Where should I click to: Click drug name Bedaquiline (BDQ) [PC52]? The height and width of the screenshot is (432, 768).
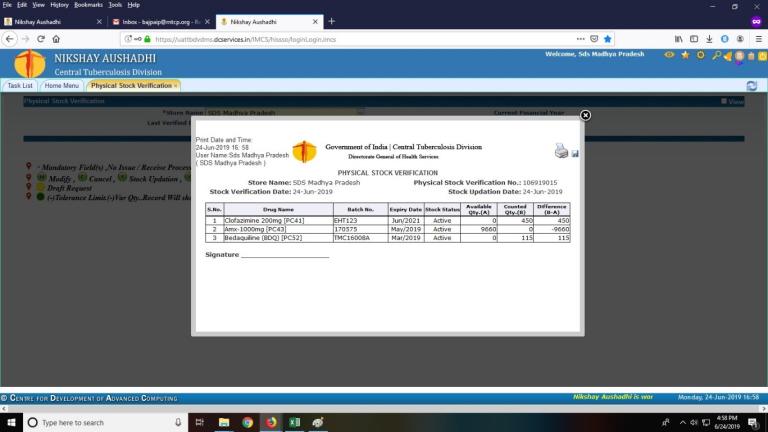pyautogui.click(x=263, y=238)
